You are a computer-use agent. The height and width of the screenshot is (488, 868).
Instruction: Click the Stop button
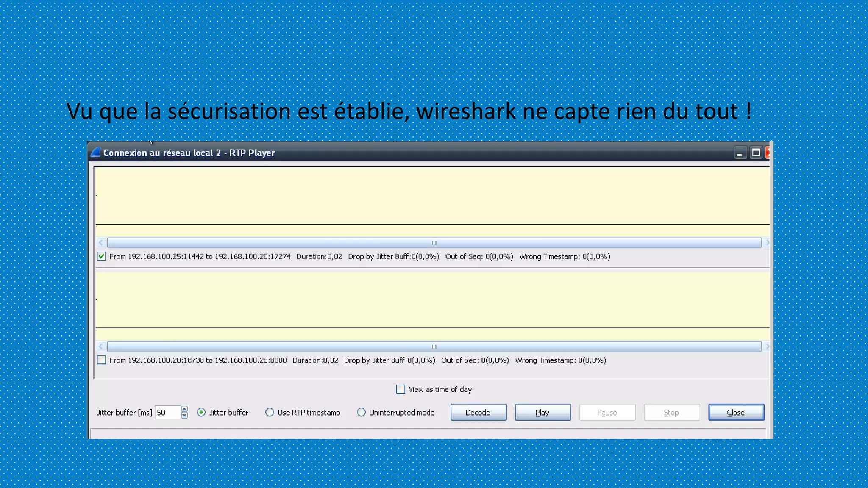(671, 412)
